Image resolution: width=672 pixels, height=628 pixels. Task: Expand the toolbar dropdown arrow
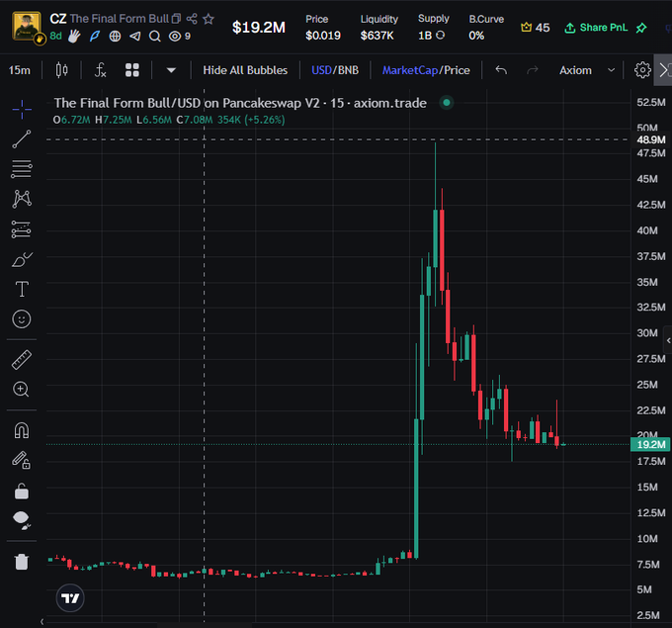click(171, 70)
